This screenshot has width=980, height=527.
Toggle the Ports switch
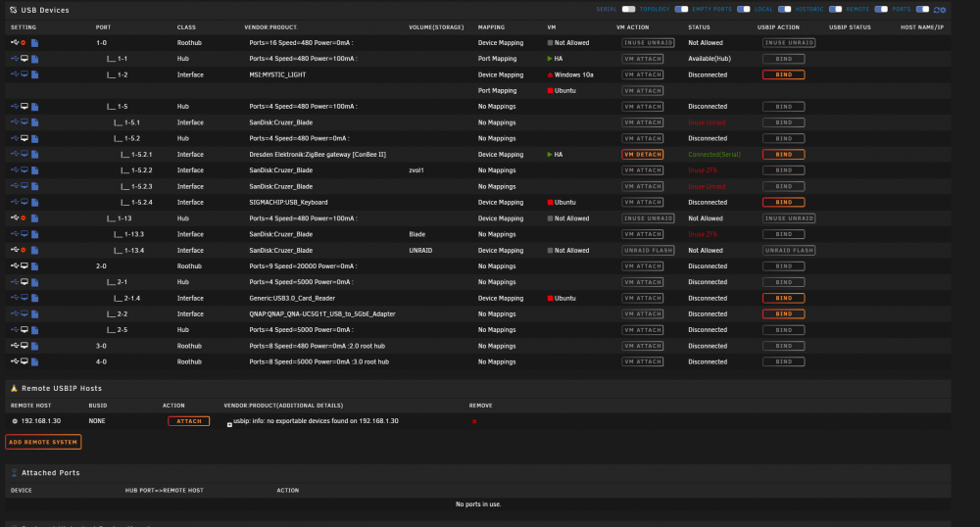(x=922, y=10)
